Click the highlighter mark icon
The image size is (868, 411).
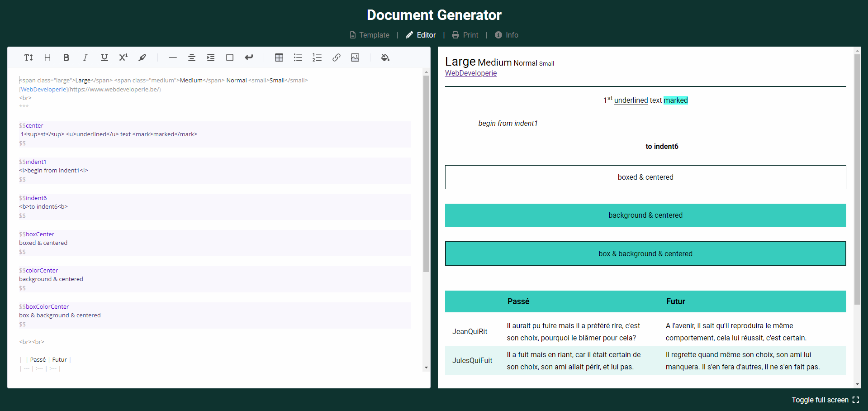point(142,57)
